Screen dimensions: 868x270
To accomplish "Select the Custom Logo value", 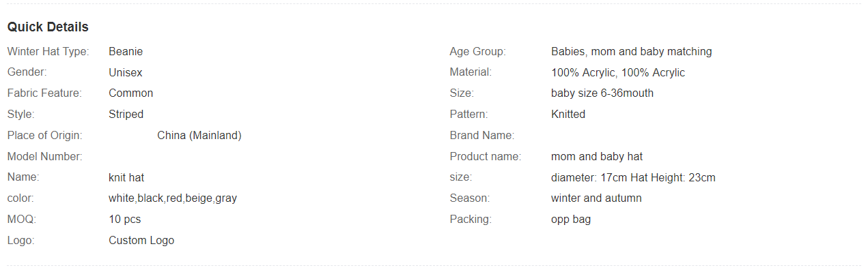I will click(141, 240).
